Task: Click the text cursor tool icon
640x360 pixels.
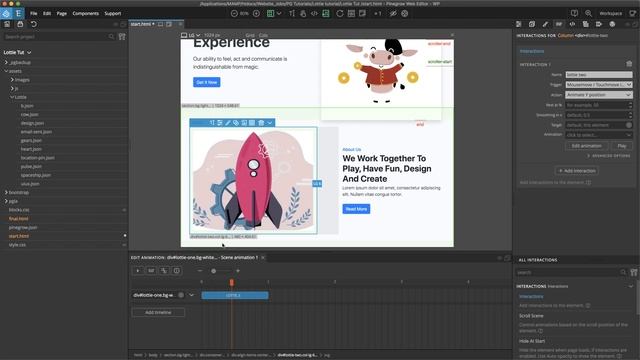Action: tap(292, 13)
